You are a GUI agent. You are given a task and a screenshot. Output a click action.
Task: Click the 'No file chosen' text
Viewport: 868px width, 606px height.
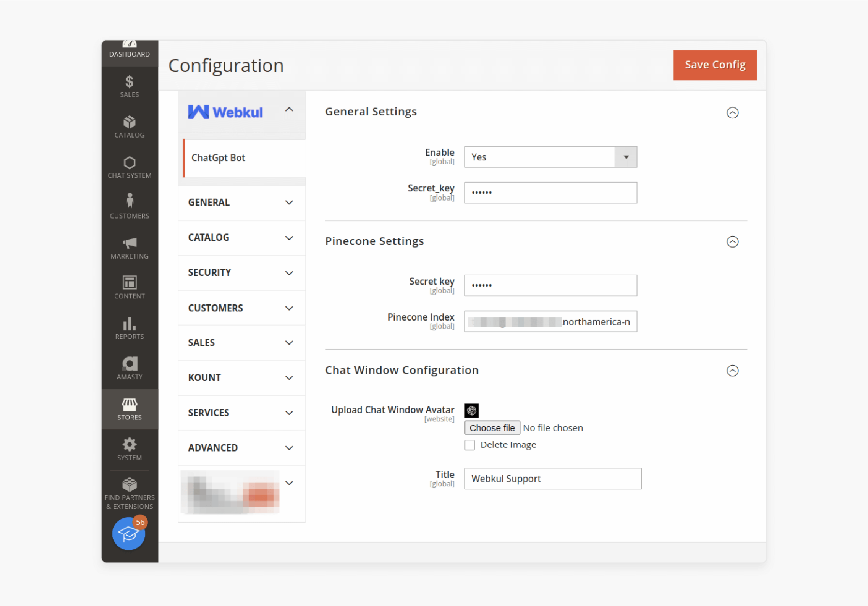pos(553,428)
